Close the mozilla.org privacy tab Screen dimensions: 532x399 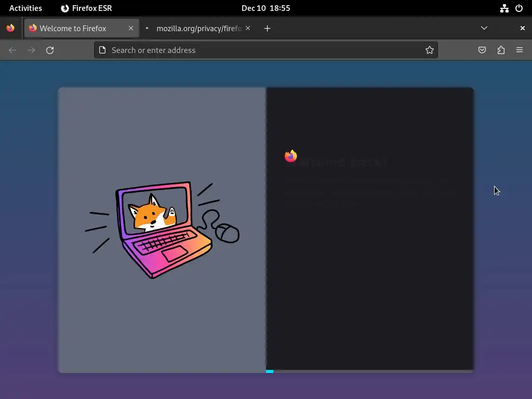coord(248,28)
